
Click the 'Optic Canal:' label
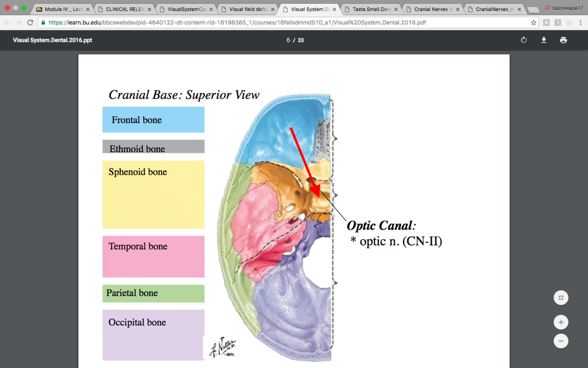click(382, 226)
